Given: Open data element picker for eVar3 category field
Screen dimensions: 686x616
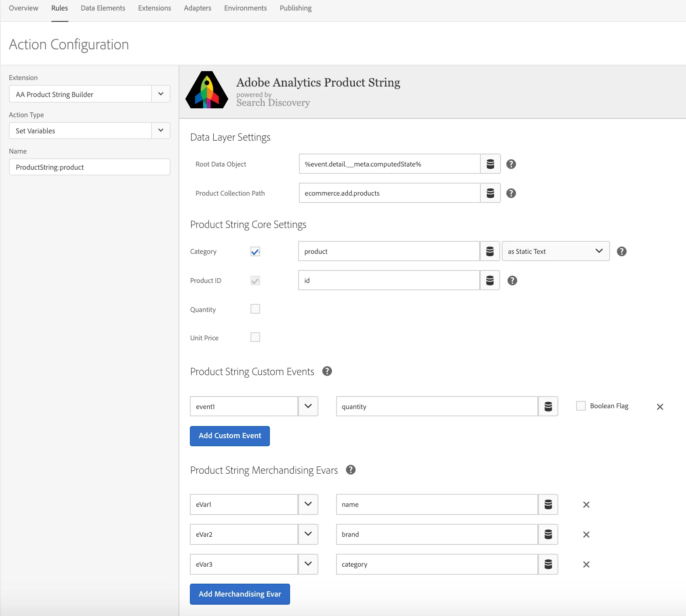Looking at the screenshot, I should pyautogui.click(x=548, y=564).
